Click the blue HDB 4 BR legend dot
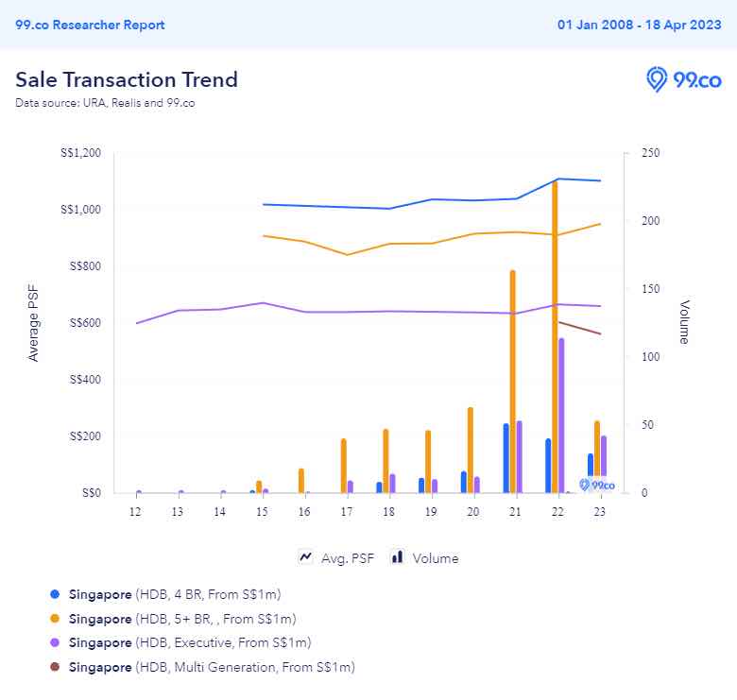Screen dimensions: 737x700 pyautogui.click(x=54, y=594)
